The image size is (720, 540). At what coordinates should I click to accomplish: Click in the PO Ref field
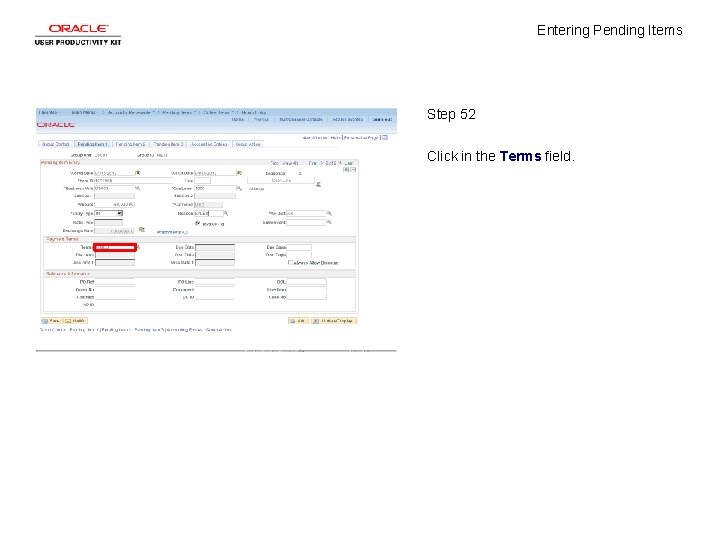tap(115, 281)
